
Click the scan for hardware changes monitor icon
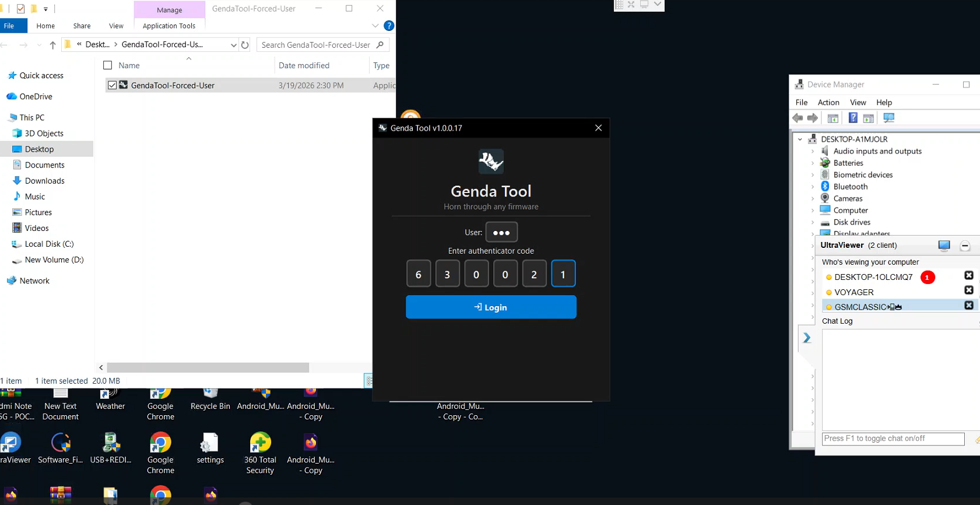888,118
